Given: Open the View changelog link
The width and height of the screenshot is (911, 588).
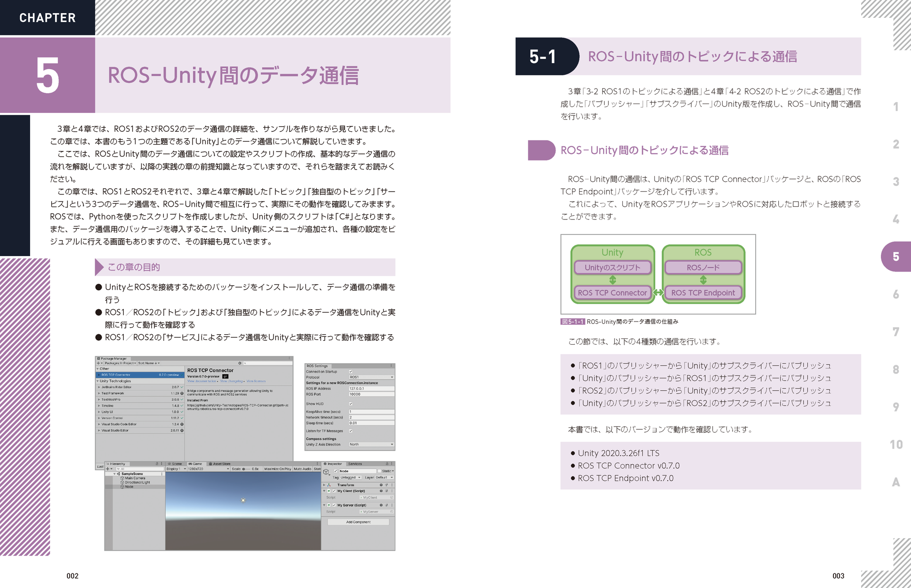Looking at the screenshot, I should (231, 381).
